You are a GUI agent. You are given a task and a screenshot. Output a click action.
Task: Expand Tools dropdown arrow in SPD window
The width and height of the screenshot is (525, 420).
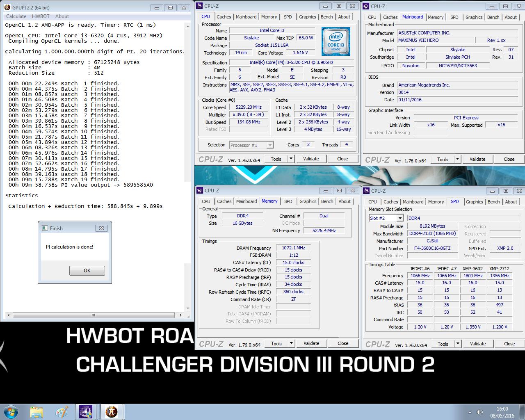(458, 344)
